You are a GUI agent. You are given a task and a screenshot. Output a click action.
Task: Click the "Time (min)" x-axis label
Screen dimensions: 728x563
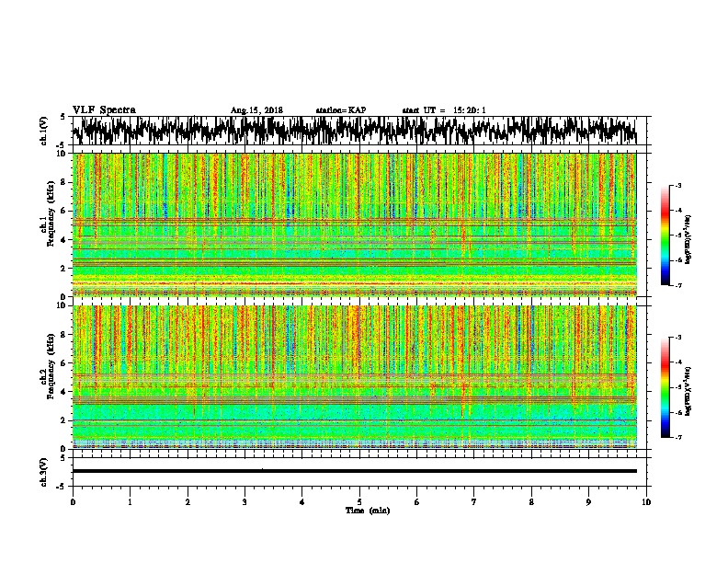click(368, 511)
